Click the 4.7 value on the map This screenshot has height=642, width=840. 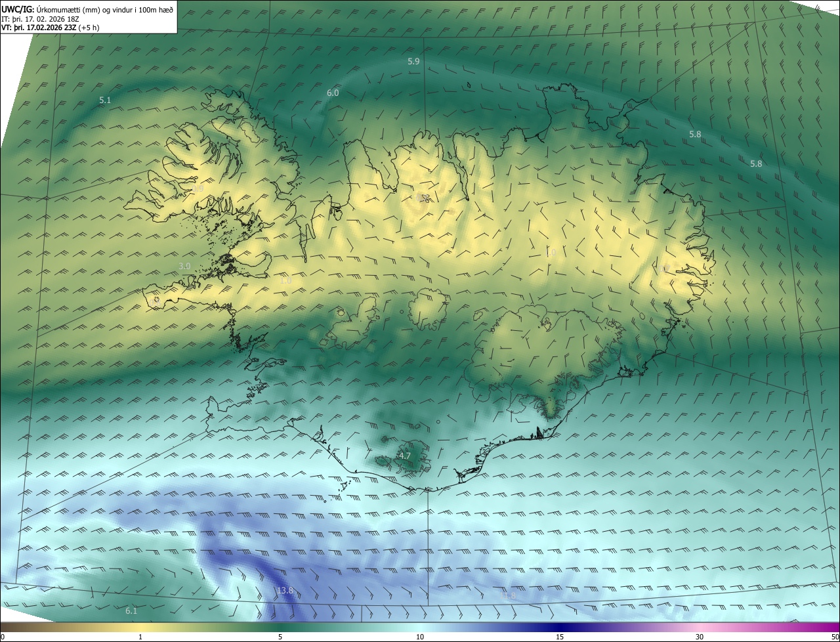pos(405,456)
